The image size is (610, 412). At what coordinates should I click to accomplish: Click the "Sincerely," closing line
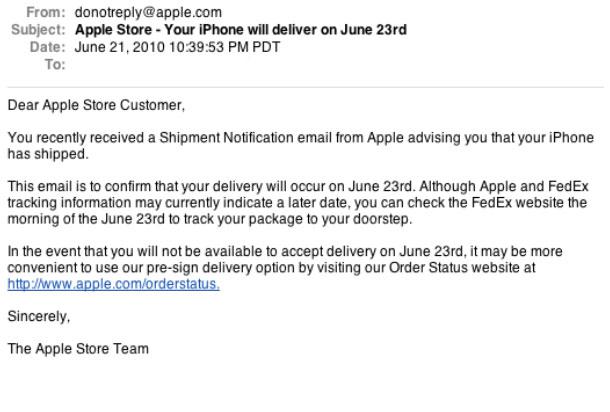pos(35,316)
